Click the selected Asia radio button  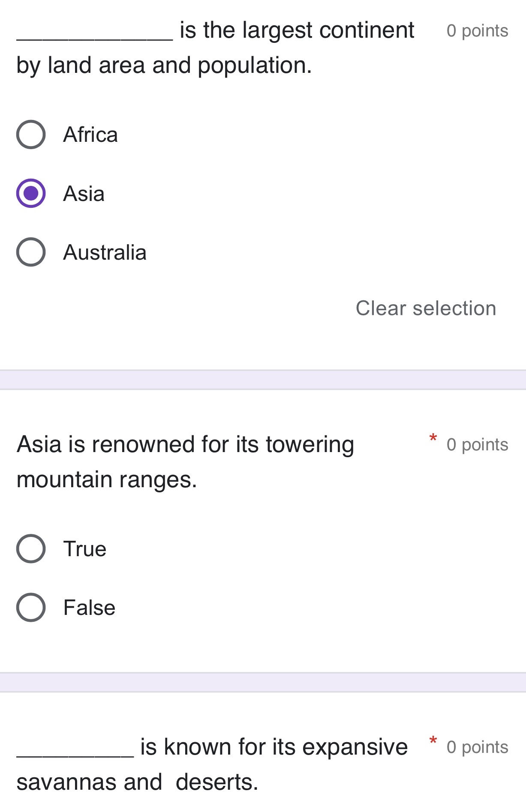click(31, 193)
